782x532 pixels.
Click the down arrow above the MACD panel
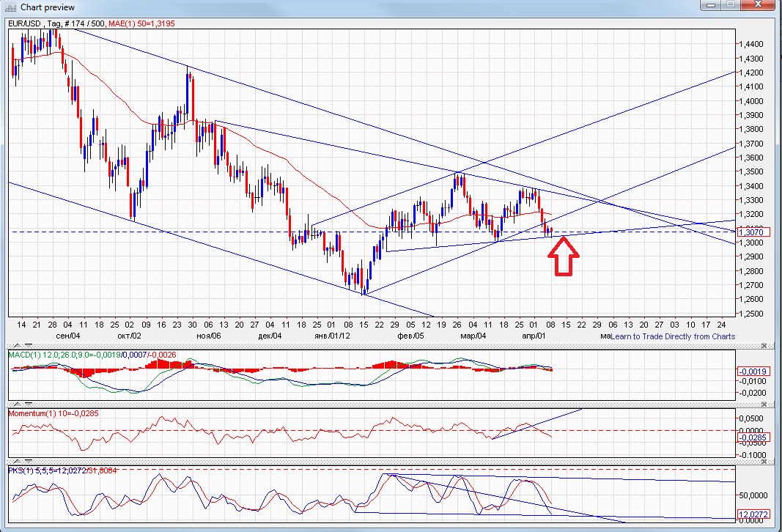27,345
